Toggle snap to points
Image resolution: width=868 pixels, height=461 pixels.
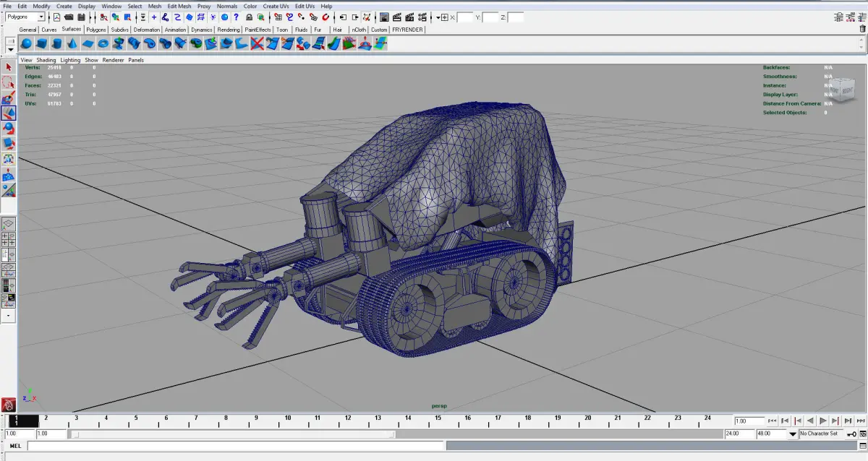[x=300, y=17]
